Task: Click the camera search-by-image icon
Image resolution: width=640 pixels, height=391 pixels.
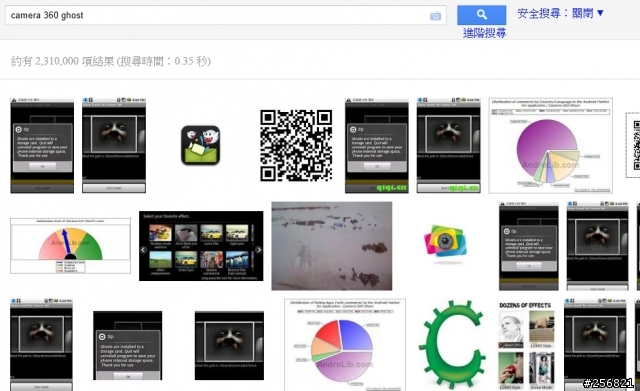Action: coord(435,16)
